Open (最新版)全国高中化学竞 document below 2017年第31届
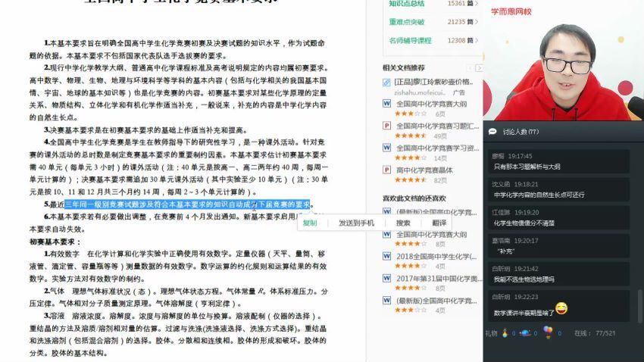 click(x=436, y=301)
